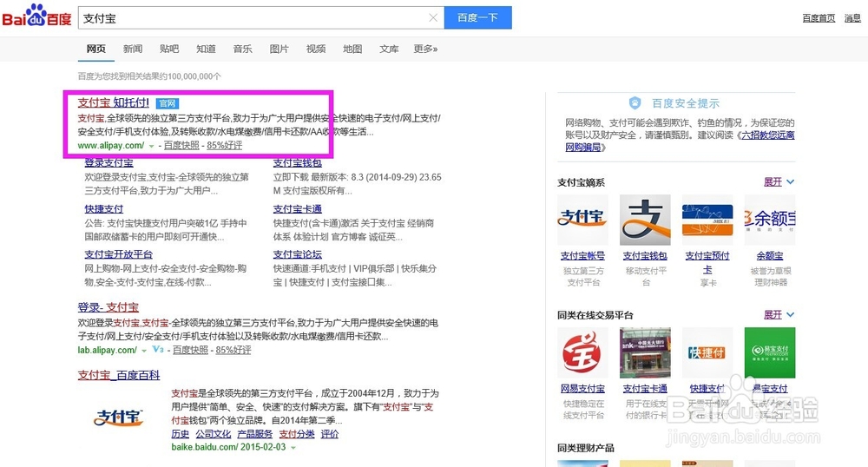Open the 百度首页 link
Screen dimensions: 868x467
[819, 18]
